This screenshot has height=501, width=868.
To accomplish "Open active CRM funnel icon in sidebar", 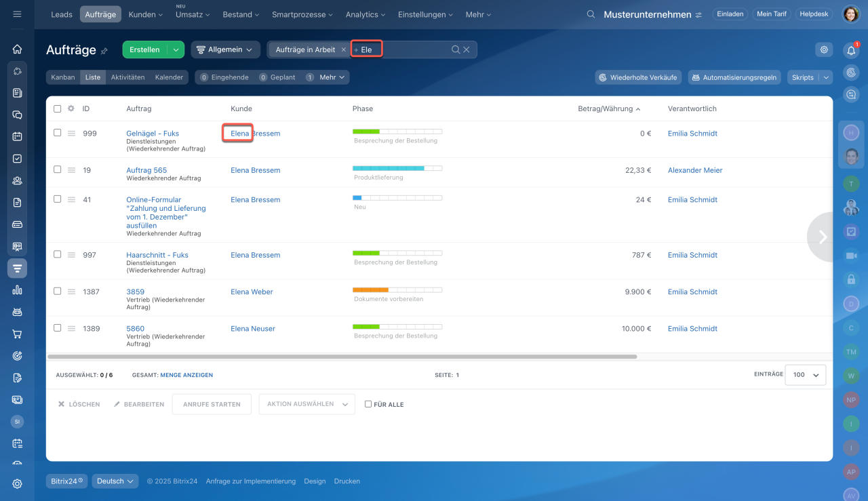I will [17, 268].
